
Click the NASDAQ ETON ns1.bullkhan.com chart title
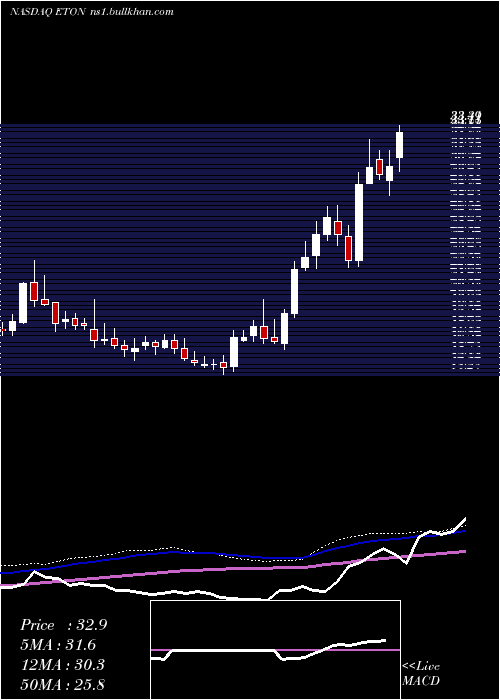click(92, 12)
